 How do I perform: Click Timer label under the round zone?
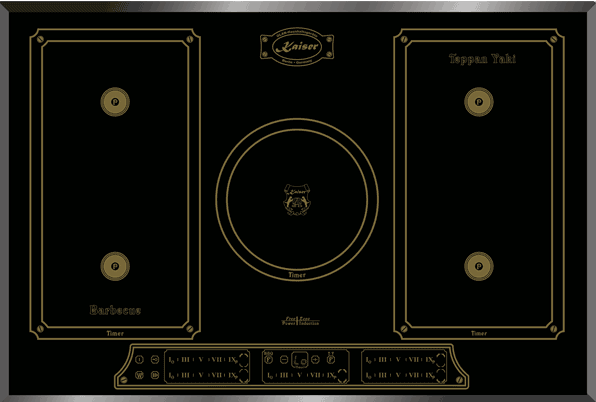coord(297,275)
